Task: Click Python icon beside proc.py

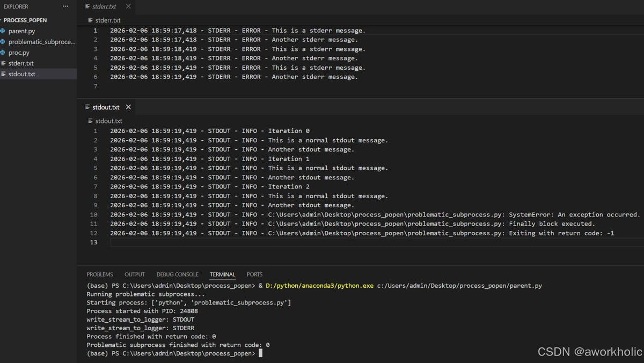Action: coord(3,53)
